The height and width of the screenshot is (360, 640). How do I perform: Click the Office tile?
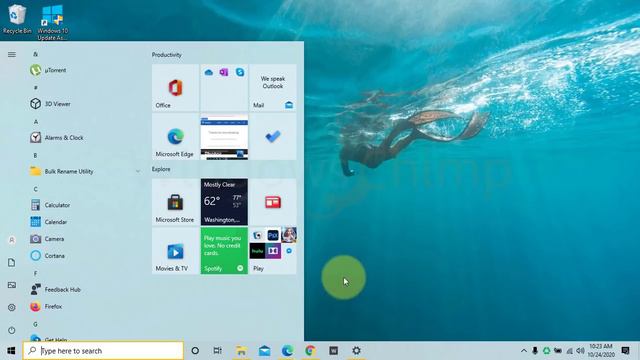(176, 87)
